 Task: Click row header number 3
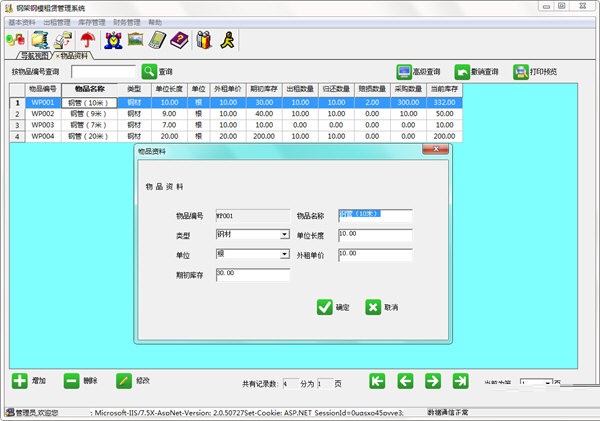17,125
